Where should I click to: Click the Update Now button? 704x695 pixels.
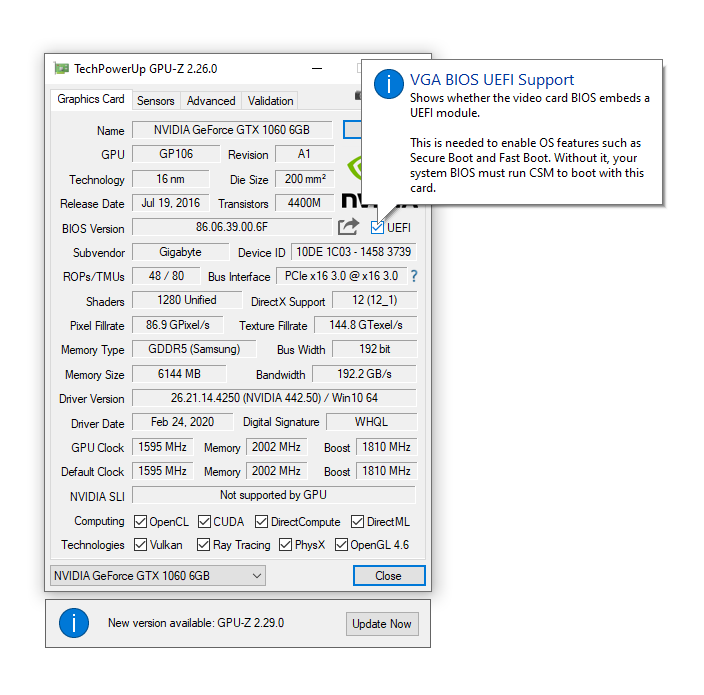pos(382,624)
